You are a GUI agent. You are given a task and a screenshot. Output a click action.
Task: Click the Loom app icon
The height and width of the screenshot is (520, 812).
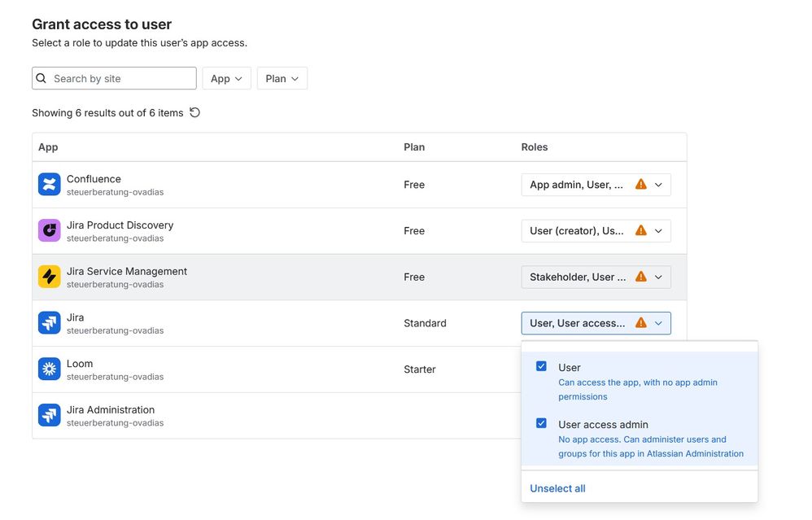(50, 369)
